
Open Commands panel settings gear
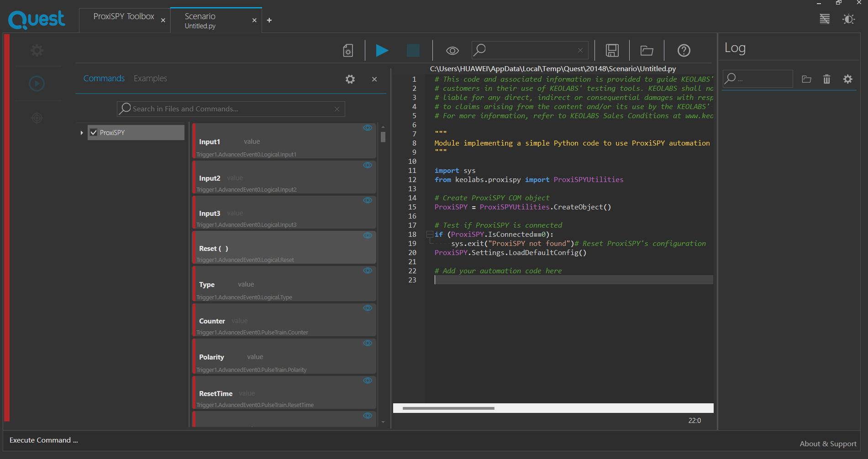[350, 79]
